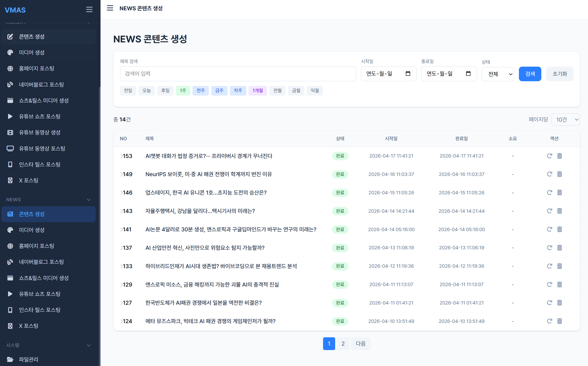Select the purple 1개월 date chip
588x366 pixels.
pos(258,90)
